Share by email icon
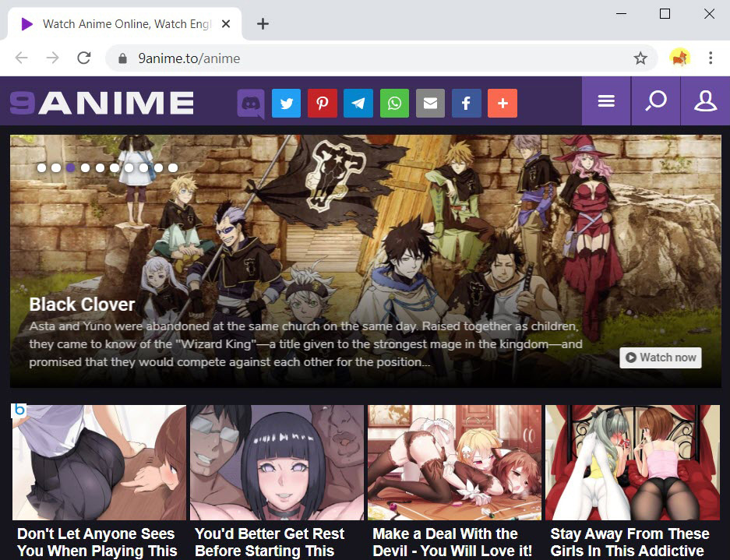Screen dimensions: 730x560 click(430, 104)
